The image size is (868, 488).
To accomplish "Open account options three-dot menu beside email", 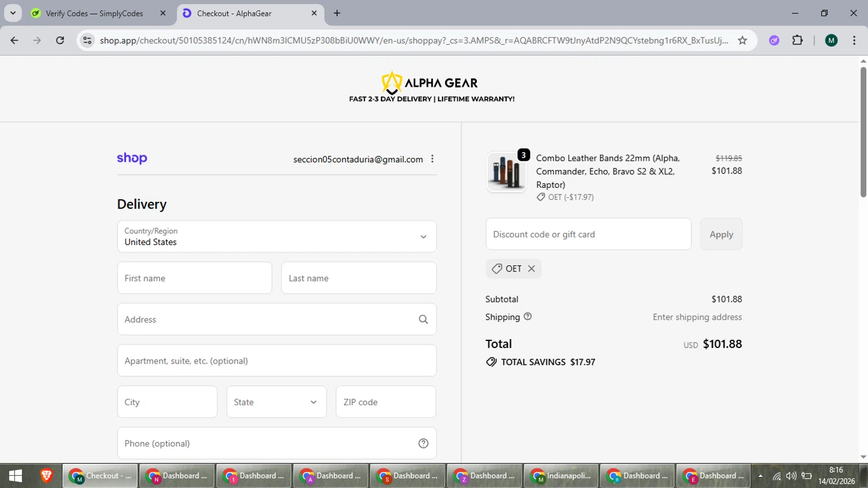I will (432, 159).
